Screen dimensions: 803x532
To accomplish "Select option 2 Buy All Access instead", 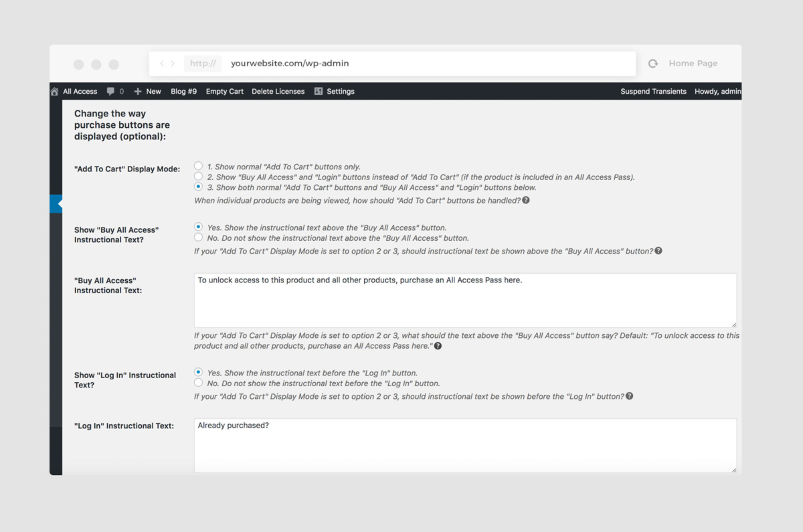I will (198, 177).
